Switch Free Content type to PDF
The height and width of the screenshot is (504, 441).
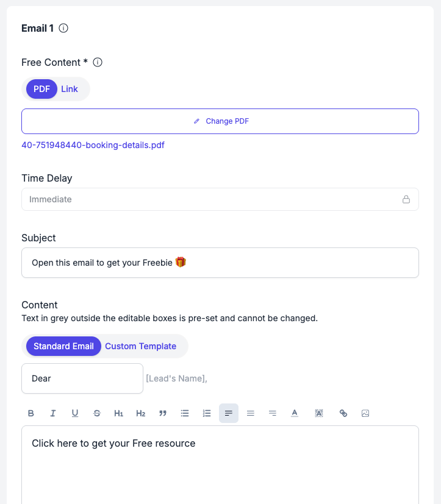(x=42, y=89)
